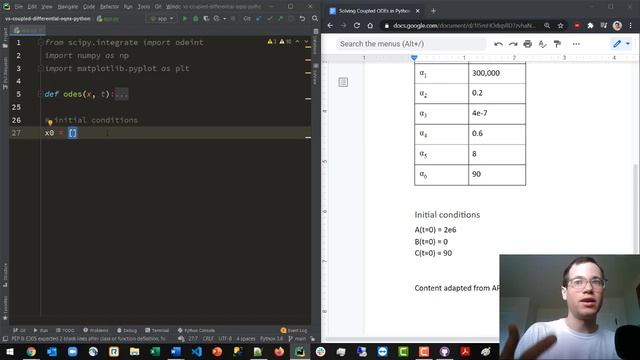Image resolution: width=640 pixels, height=360 pixels.
Task: Redo in Google Docs
Action: click(x=513, y=44)
